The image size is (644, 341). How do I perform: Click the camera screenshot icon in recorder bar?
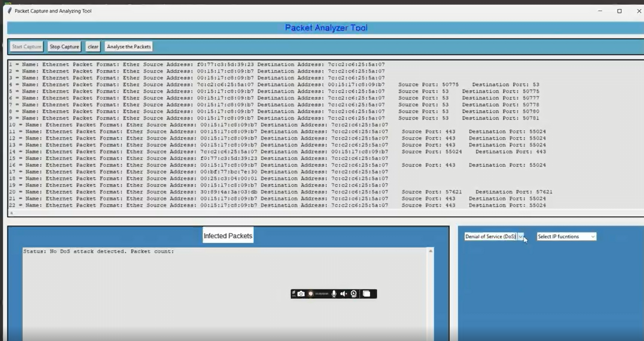pos(301,294)
